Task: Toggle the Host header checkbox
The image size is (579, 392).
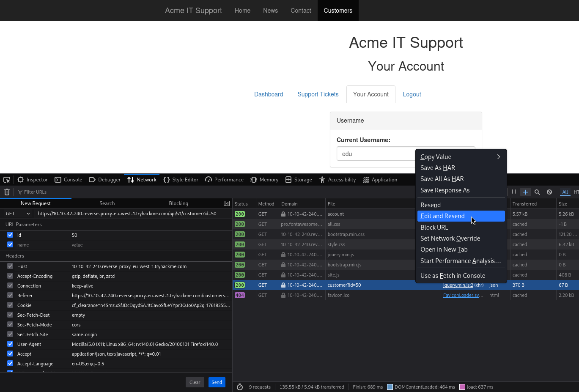Action: (x=10, y=266)
